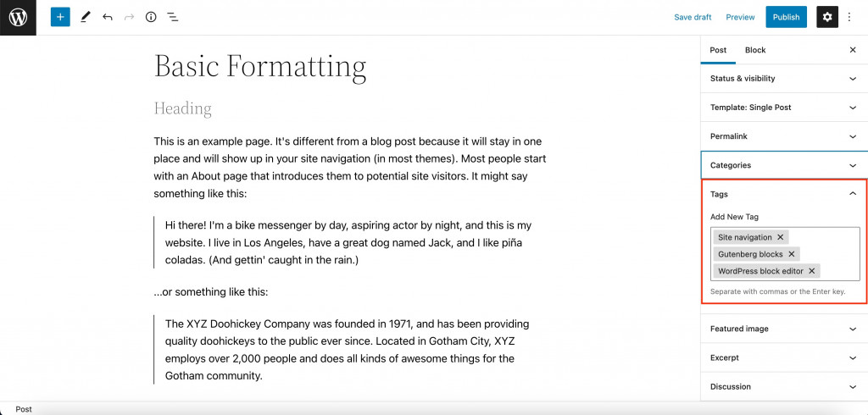Undo the last change
Image resolution: width=868 pixels, height=415 pixels.
click(108, 17)
